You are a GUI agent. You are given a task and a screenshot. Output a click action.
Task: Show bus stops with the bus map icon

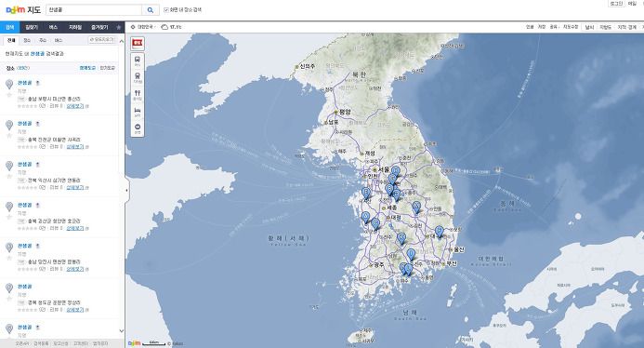(138, 61)
